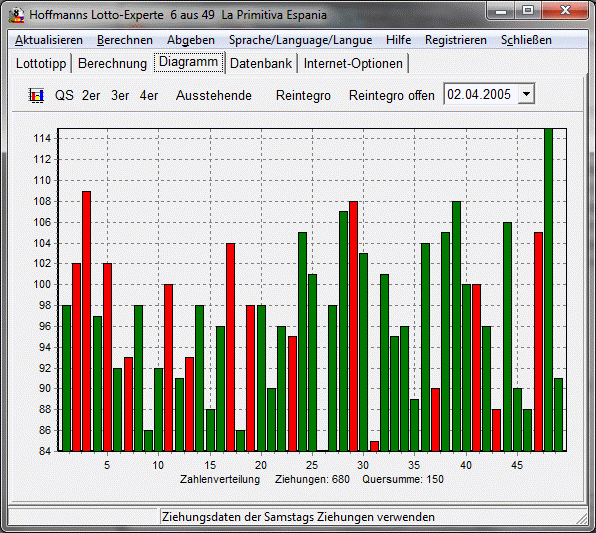Show the 4er diagram
The image size is (596, 533).
click(x=149, y=95)
